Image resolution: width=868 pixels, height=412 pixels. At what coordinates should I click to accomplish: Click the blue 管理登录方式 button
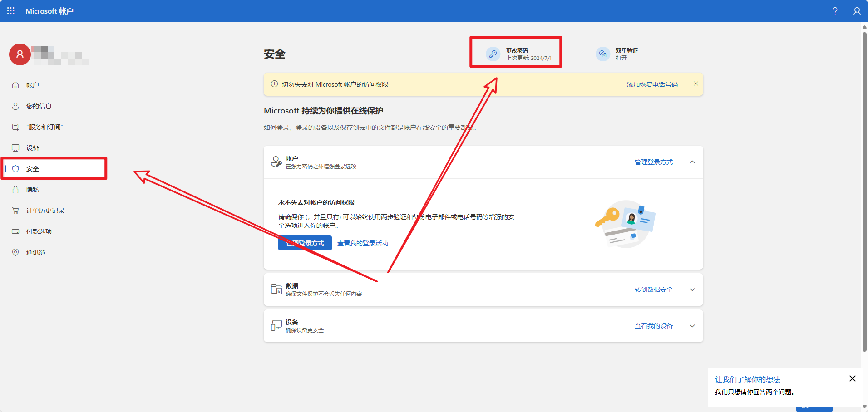305,243
